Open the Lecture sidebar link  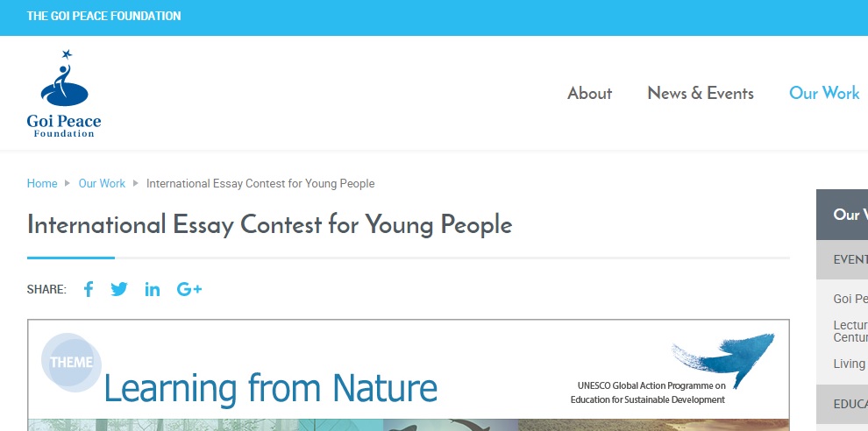click(850, 331)
